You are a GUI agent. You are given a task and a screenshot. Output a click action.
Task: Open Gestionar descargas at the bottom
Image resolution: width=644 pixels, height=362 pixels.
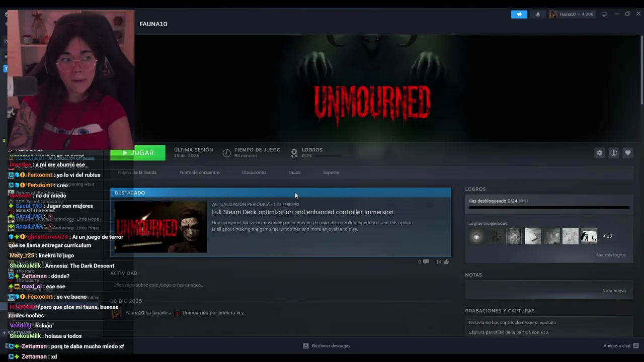[331, 346]
